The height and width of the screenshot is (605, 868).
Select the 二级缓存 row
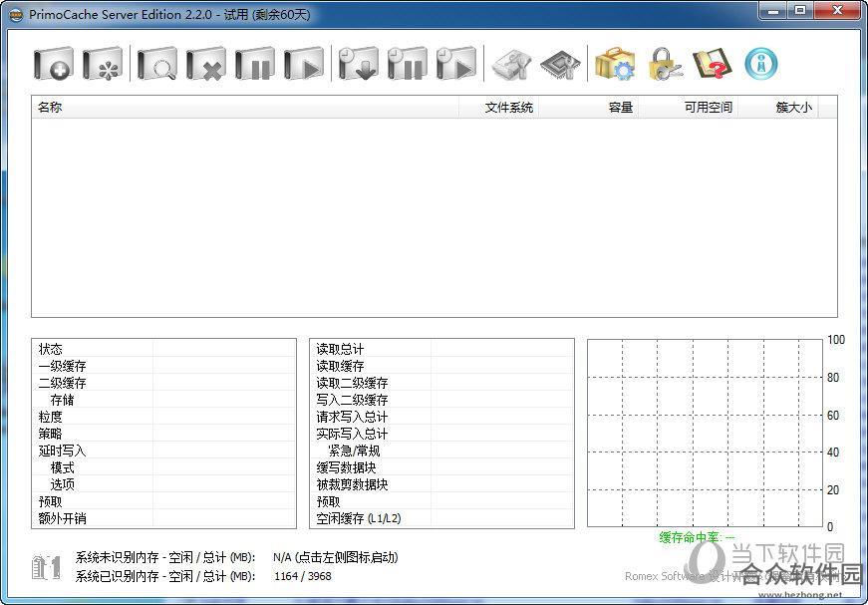pyautogui.click(x=163, y=383)
